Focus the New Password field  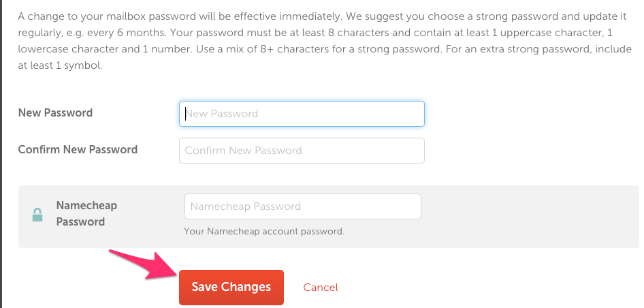[302, 114]
